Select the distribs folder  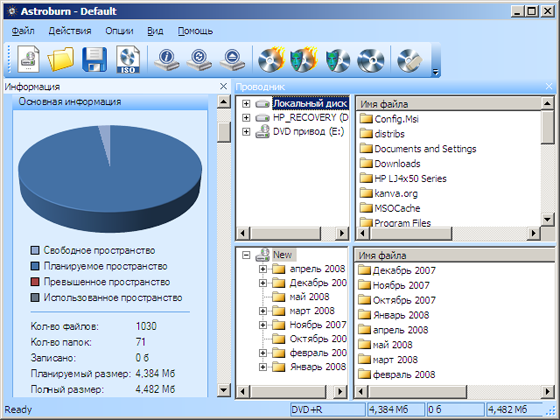pos(389,134)
